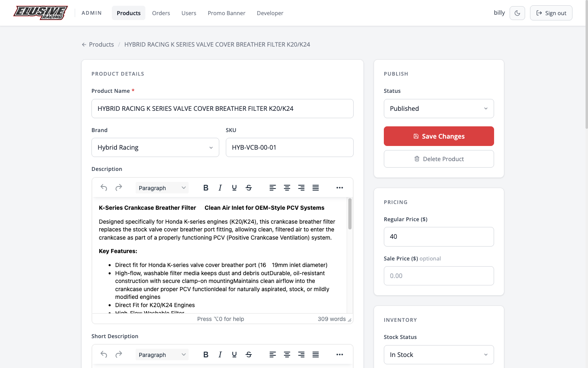Toggle dark mode moon icon
The height and width of the screenshot is (368, 588).
pos(517,13)
